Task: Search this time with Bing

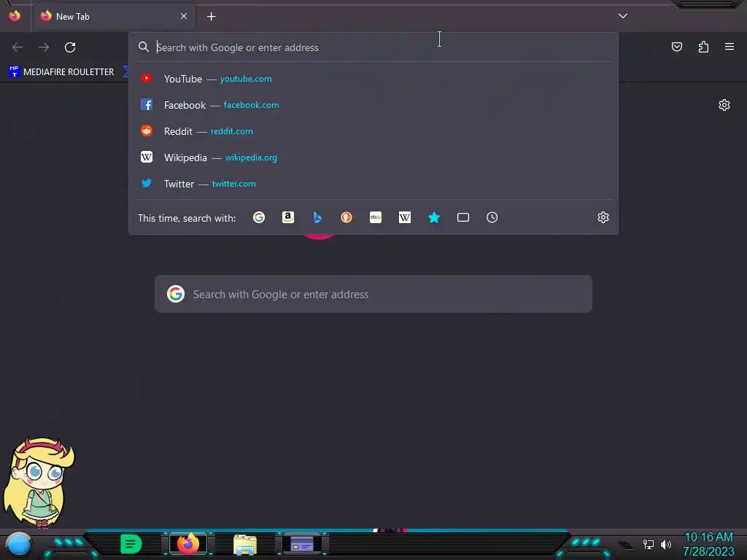Action: pos(317,217)
